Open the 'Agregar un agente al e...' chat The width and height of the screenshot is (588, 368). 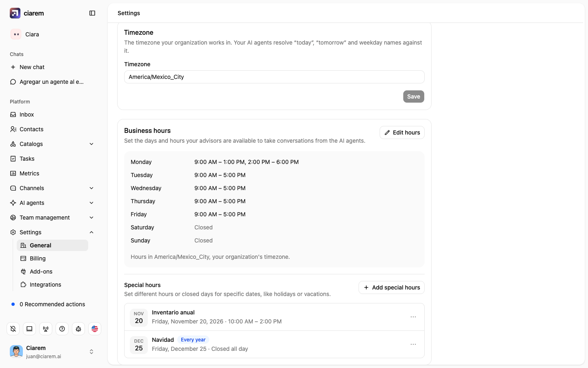pos(52,82)
